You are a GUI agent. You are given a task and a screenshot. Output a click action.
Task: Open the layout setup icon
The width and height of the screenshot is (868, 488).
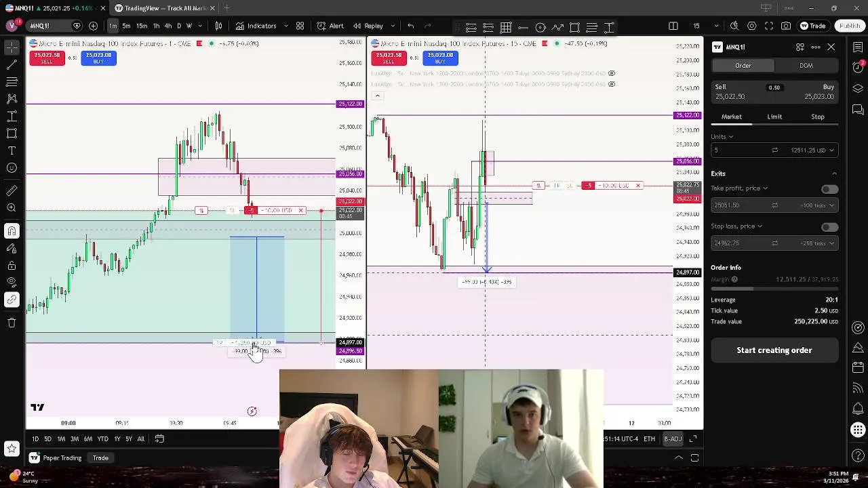coord(673,26)
